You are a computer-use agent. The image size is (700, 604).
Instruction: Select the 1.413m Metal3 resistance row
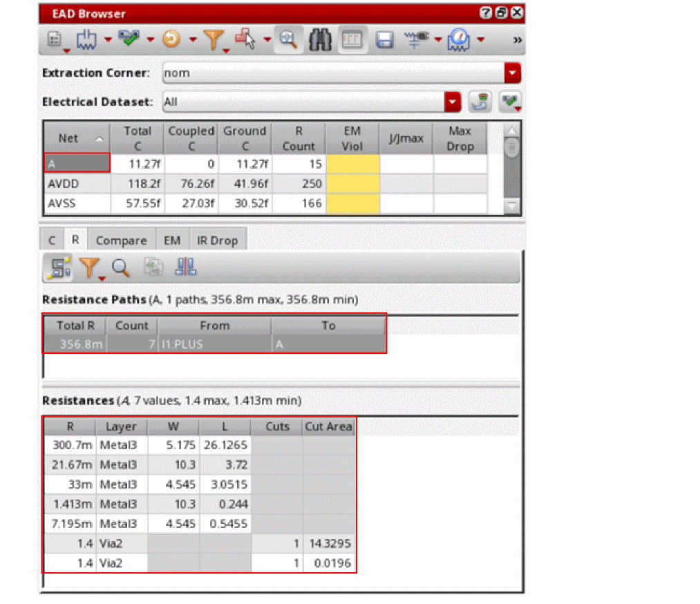tap(200, 504)
